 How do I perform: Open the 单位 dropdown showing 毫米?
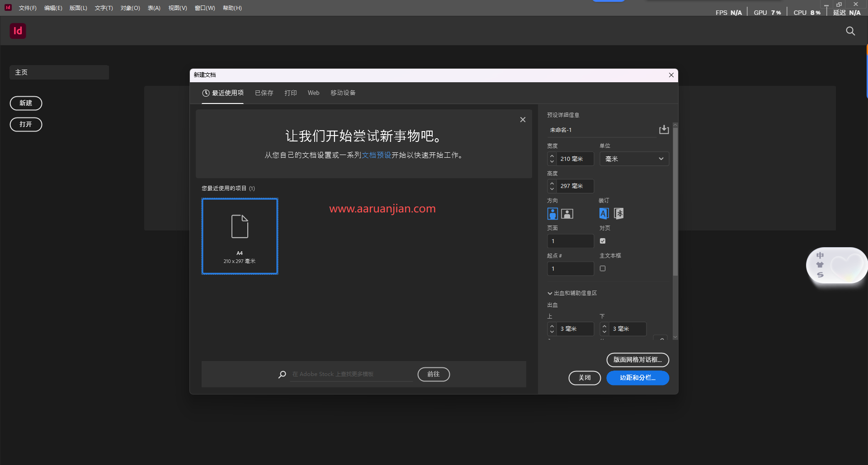[634, 159]
